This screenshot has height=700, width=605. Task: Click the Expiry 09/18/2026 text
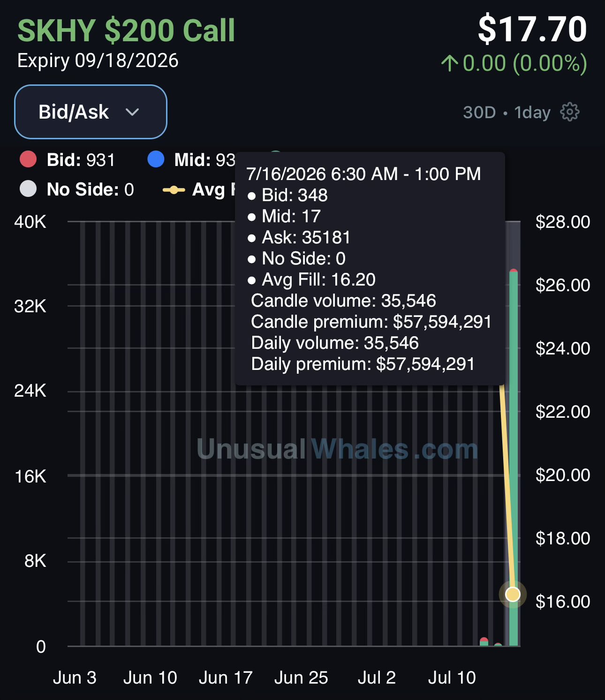98,60
